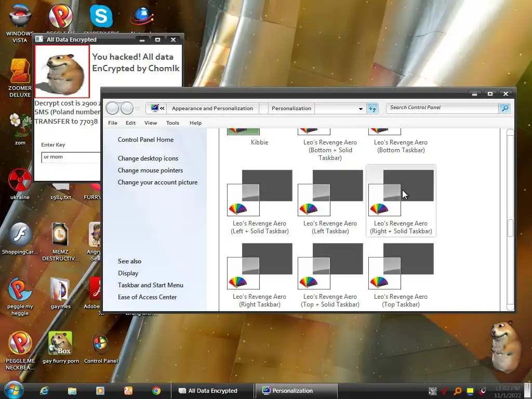Click the Personalization breadcrumb
The image size is (532, 399).
tap(291, 109)
